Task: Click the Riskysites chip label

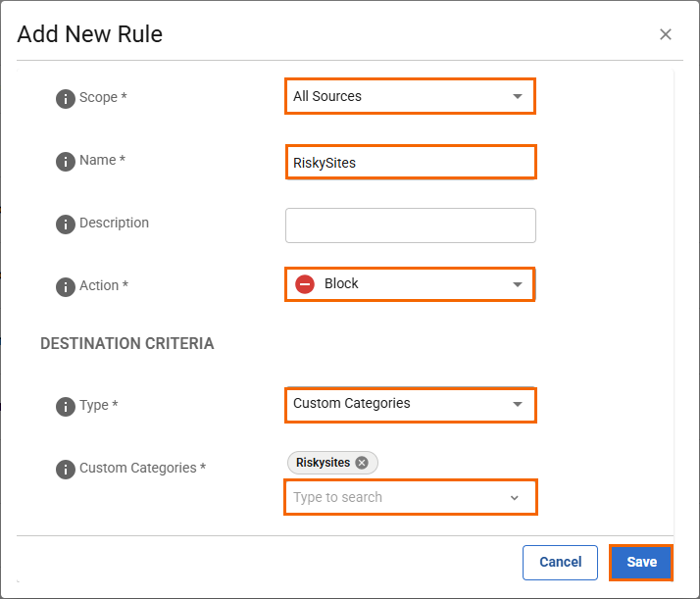Action: click(323, 463)
